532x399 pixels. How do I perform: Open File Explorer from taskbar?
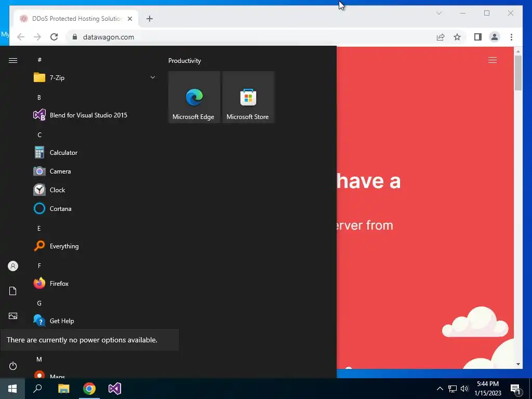63,389
